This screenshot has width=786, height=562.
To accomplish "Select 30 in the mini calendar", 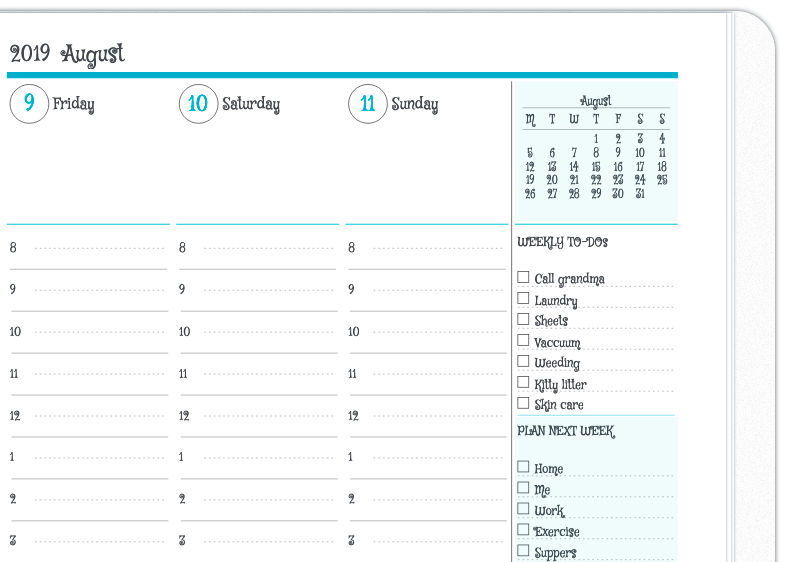I will coord(618,194).
